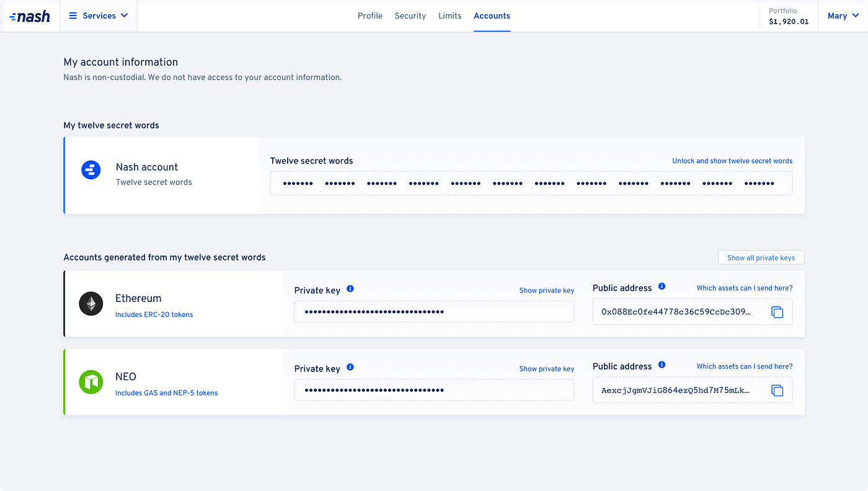Screen dimensions: 868x491
Task: Click the Ethereum address 0x088Ec0fe44778c36C59CcDc309…
Action: 676,312
